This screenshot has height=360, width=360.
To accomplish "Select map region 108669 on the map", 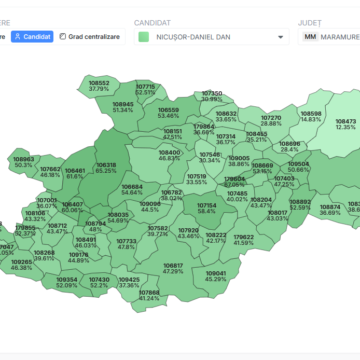I will [262, 168].
